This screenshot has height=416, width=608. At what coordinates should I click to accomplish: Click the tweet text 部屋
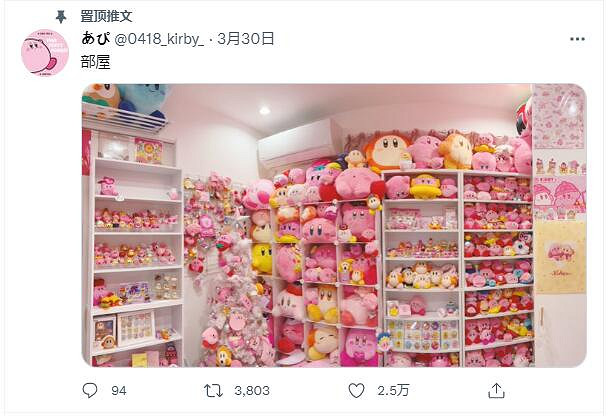(96, 62)
